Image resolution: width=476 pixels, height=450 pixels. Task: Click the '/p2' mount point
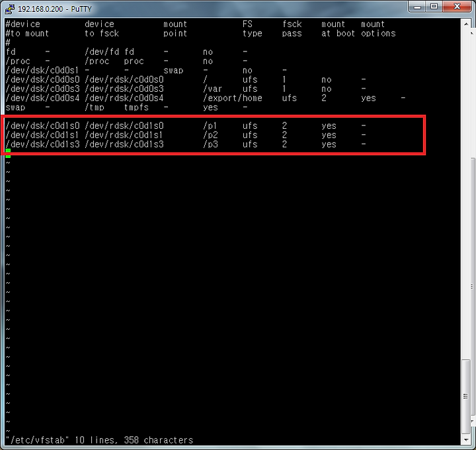click(x=210, y=135)
